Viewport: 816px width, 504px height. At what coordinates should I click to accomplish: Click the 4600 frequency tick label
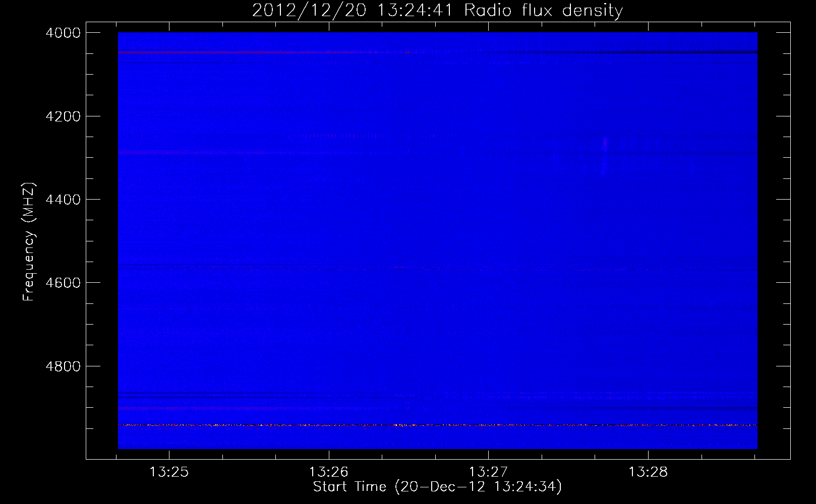[x=63, y=283]
